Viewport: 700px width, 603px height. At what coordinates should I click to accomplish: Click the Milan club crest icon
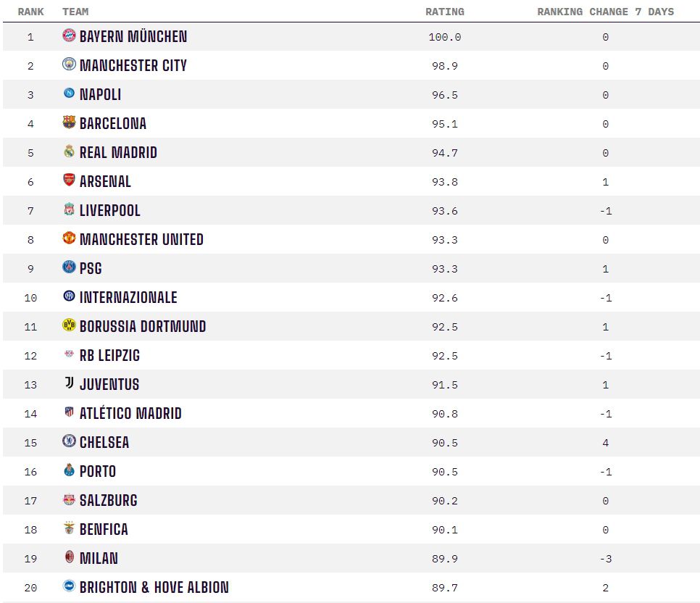(x=69, y=557)
